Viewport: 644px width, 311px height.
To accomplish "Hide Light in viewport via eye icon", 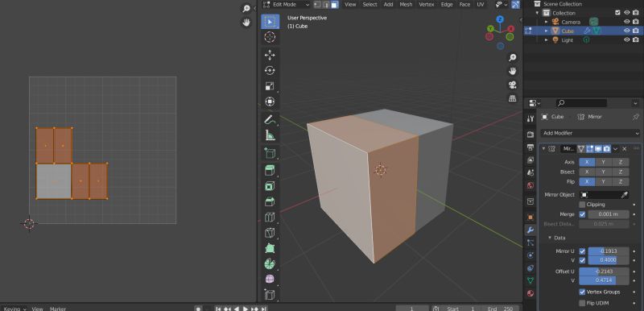I will pyautogui.click(x=627, y=39).
